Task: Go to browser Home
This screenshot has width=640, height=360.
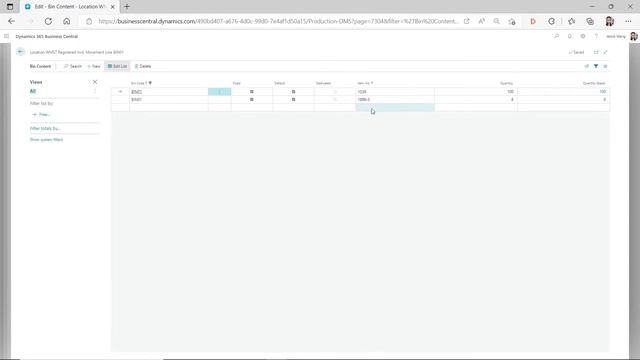Action: tap(67, 21)
